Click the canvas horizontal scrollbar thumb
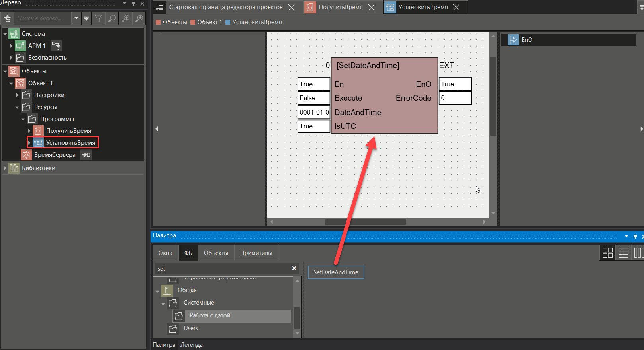Screen dimensions: 644x350 (x=365, y=222)
